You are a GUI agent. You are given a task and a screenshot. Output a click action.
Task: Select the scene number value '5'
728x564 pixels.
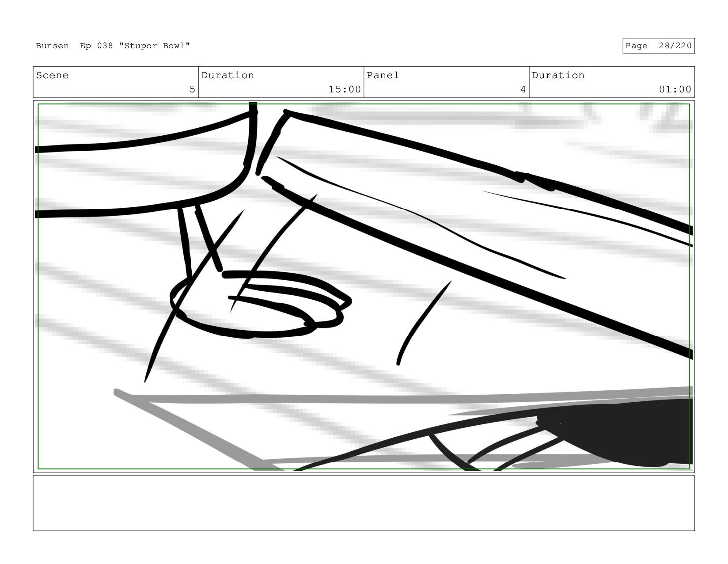pyautogui.click(x=192, y=89)
